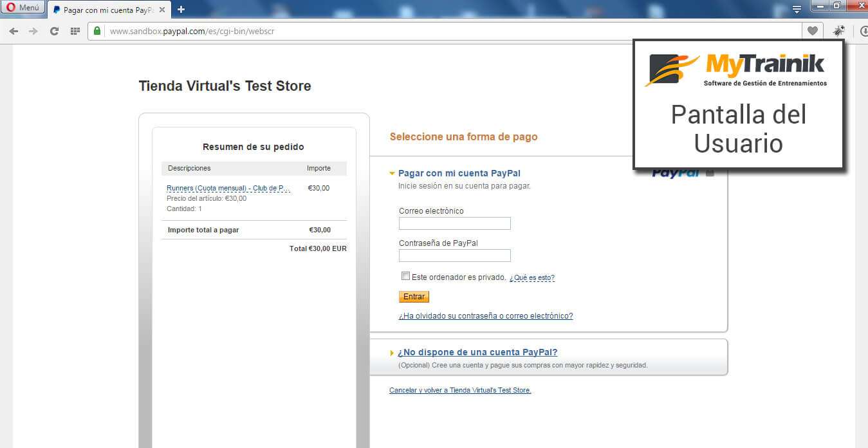Viewport: 868px width, 448px height.
Task: Click the Correo electrónico field
Action: point(455,223)
